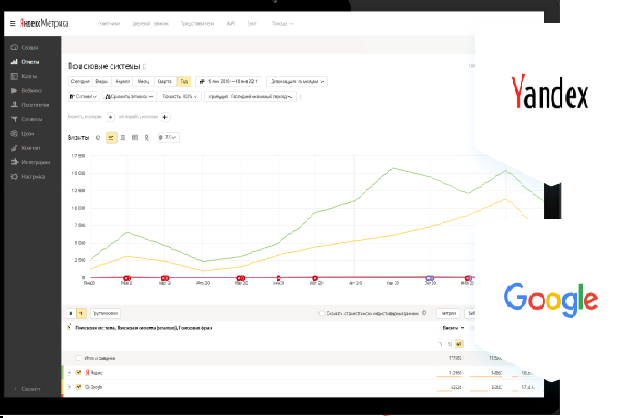Add people condition with the second plus button
The height and width of the screenshot is (418, 617).
coord(165,117)
